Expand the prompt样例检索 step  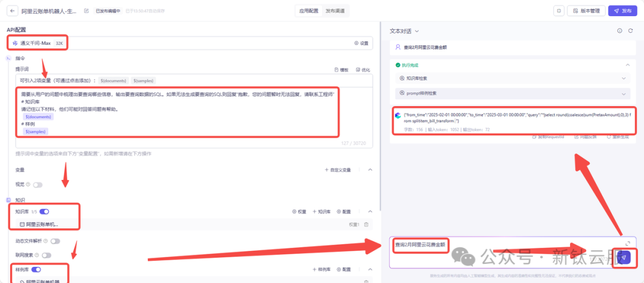coord(513,93)
